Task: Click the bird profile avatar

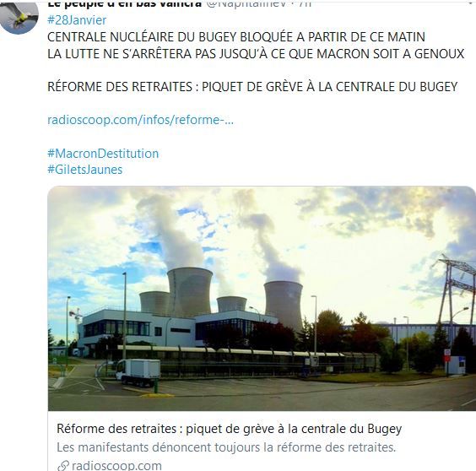Action: [x=19, y=16]
